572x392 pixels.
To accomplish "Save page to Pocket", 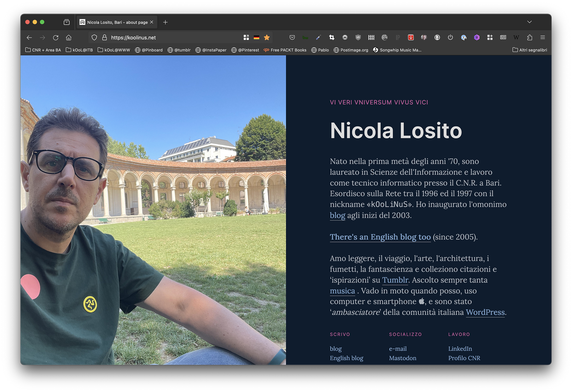I will 292,37.
